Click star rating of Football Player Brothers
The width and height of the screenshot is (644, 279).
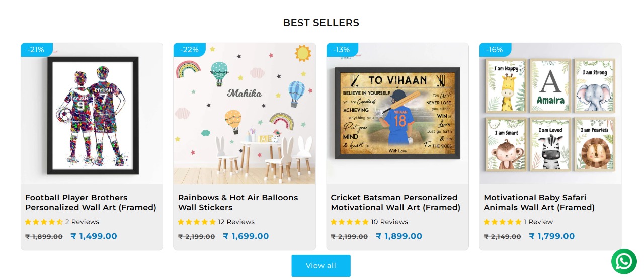point(44,222)
